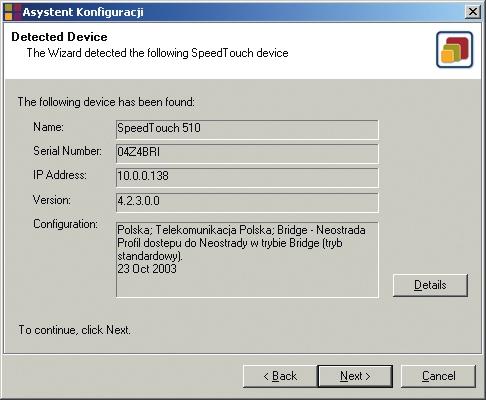Screen dimensions: 486x400
Task: Open device Details
Action: (430, 285)
